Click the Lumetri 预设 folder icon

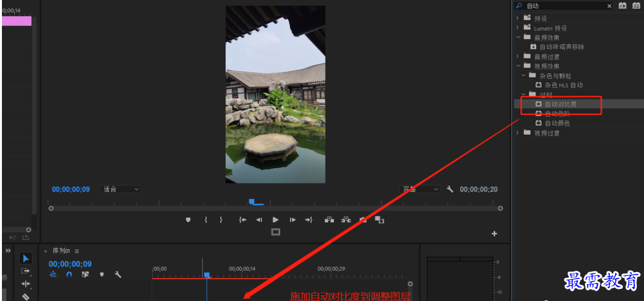(527, 28)
